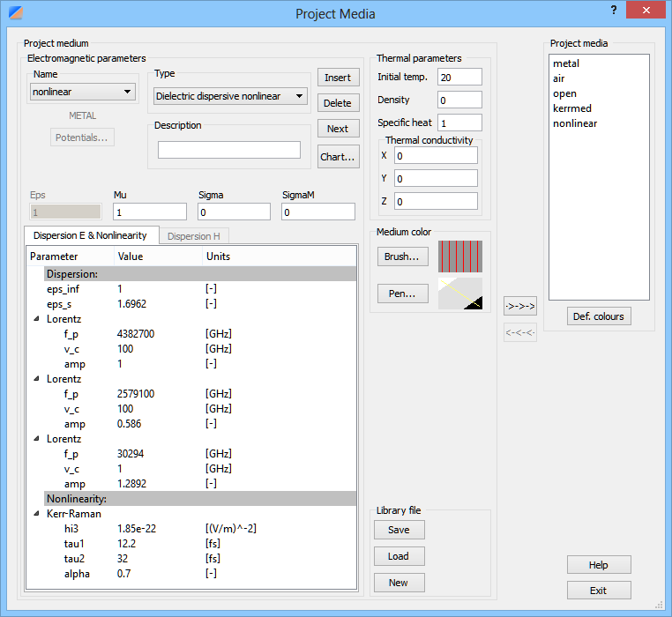672x617 pixels.
Task: Save the library file
Action: tap(399, 530)
